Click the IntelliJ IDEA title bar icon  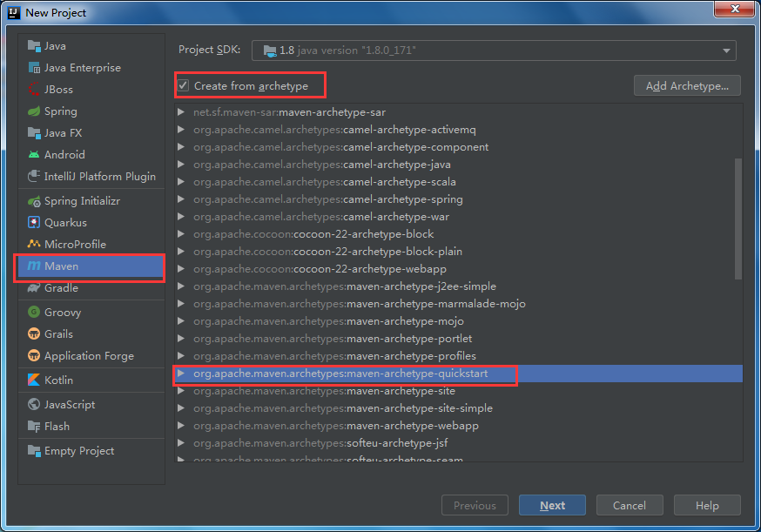[x=14, y=12]
